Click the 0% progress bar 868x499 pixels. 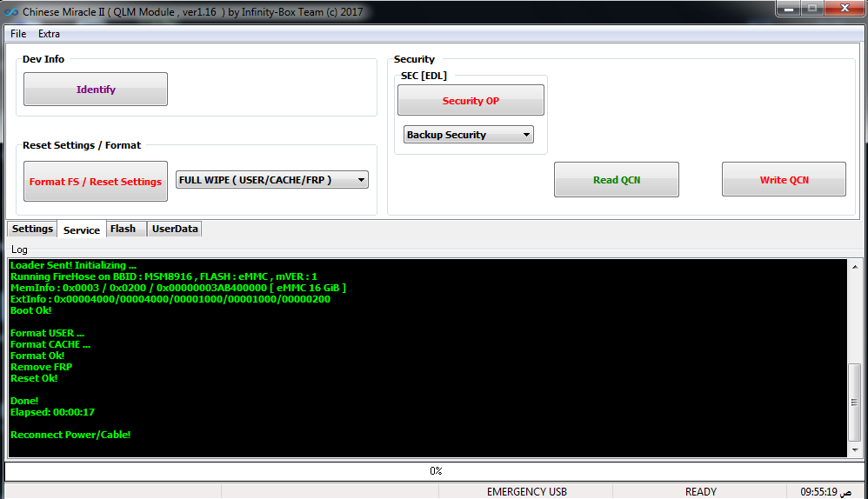tap(435, 471)
